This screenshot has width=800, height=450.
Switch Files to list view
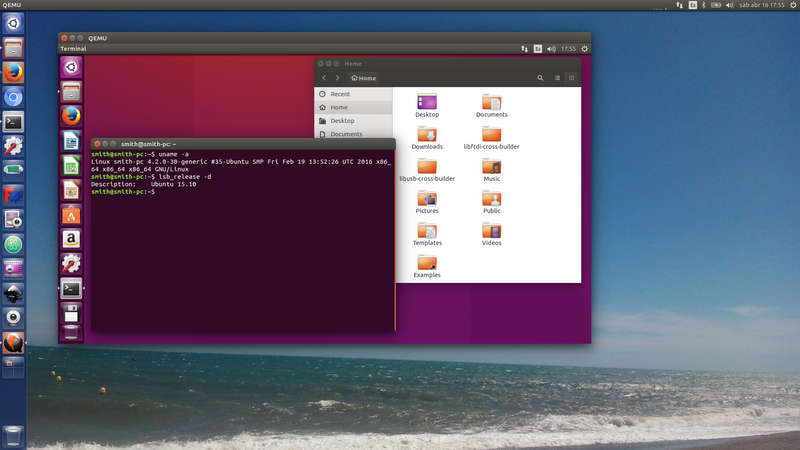558,78
